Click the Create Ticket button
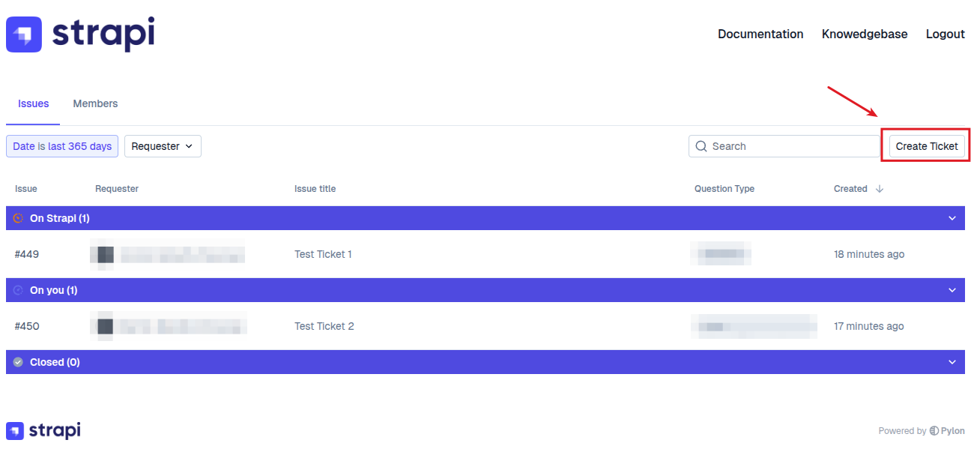Viewport: 980px width, 455px height. coord(927,146)
